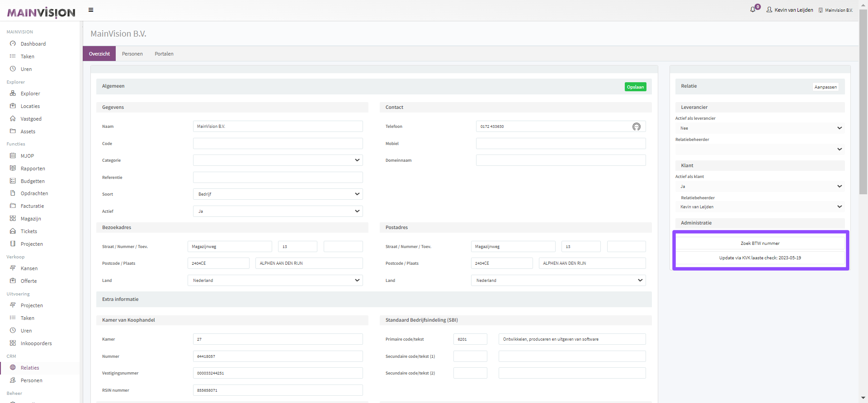The width and height of the screenshot is (868, 403).
Task: Click the green Opslaan button
Action: 635,87
